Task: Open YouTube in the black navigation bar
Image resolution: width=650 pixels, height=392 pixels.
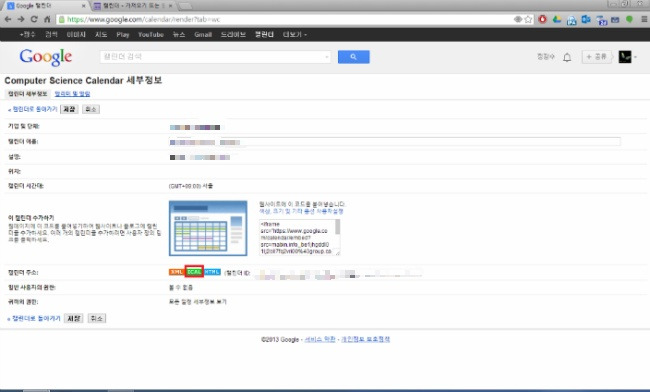Action: (151, 34)
